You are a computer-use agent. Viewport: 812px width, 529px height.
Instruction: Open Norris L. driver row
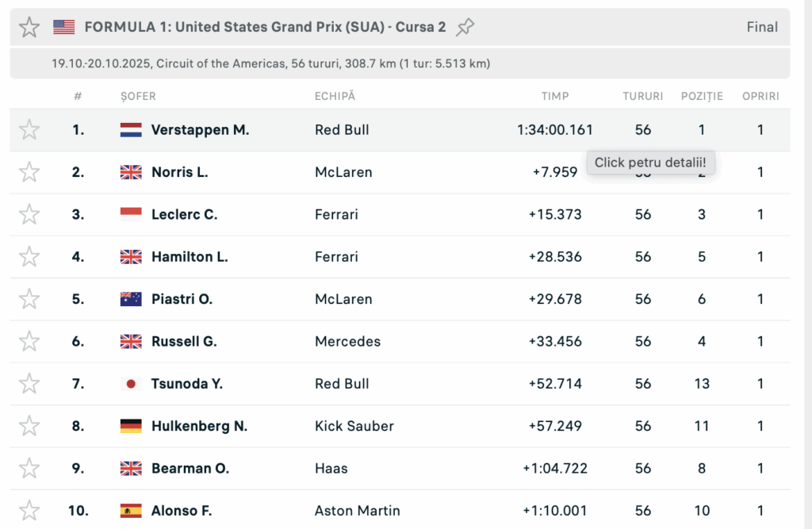[x=179, y=172]
